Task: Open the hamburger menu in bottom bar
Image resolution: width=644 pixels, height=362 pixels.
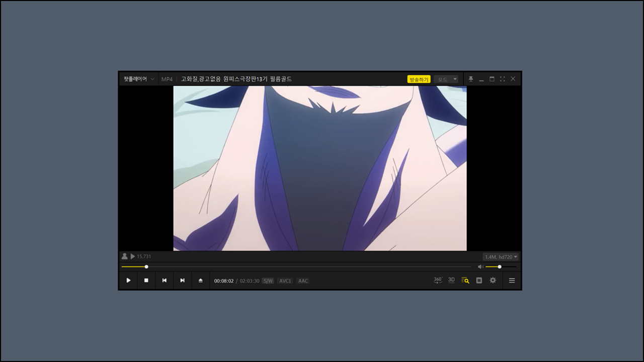Action: (512, 281)
